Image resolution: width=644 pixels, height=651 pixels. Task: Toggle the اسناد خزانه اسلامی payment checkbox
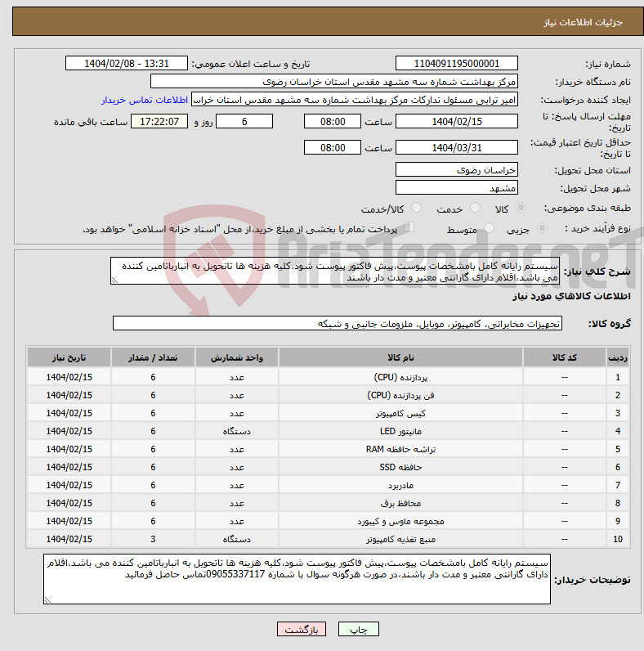click(409, 227)
